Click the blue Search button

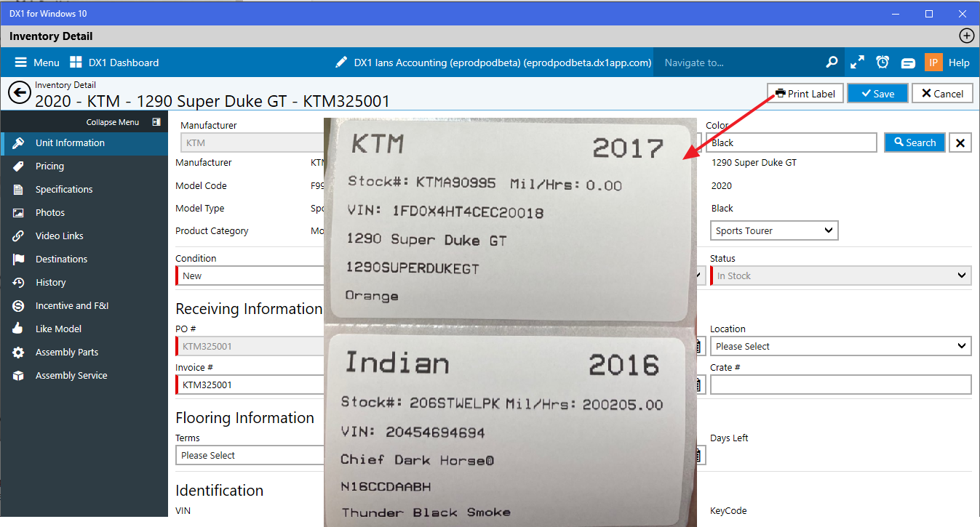point(915,143)
